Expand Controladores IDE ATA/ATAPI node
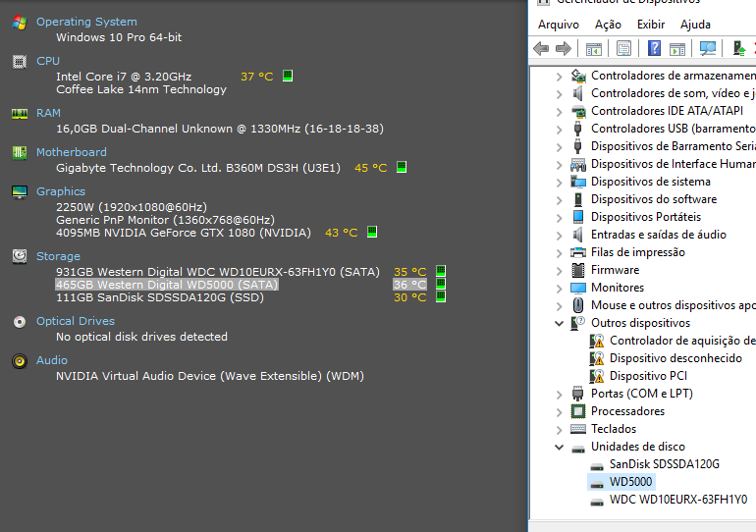The width and height of the screenshot is (756, 532). 559,112
